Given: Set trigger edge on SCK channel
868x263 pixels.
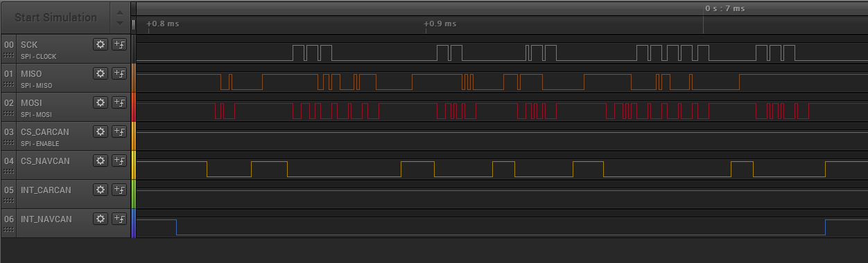Looking at the screenshot, I should pos(119,44).
